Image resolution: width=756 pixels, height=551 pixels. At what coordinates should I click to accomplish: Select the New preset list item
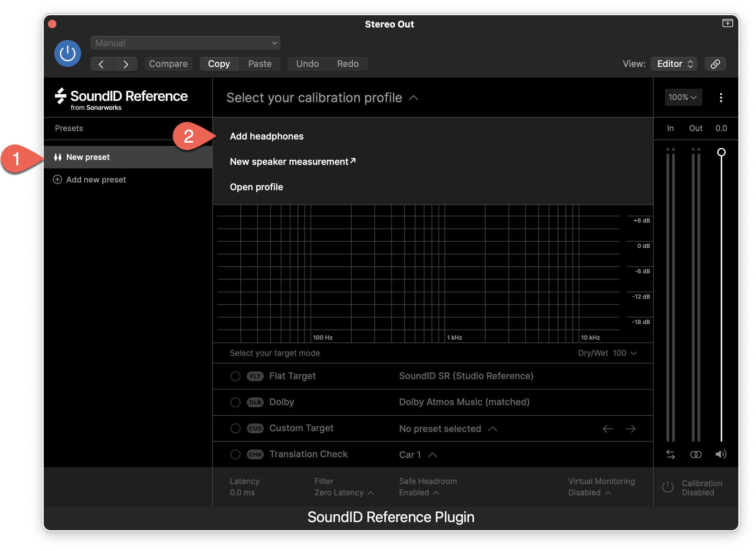(88, 157)
